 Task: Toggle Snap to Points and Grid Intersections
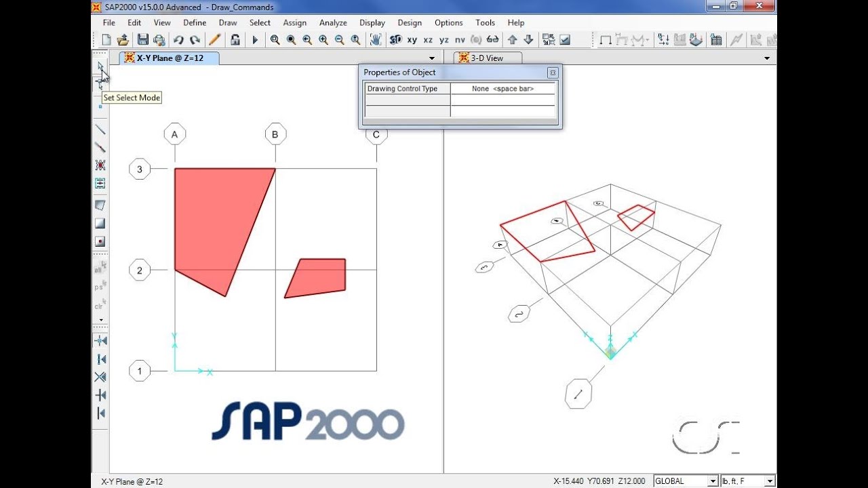[100, 340]
